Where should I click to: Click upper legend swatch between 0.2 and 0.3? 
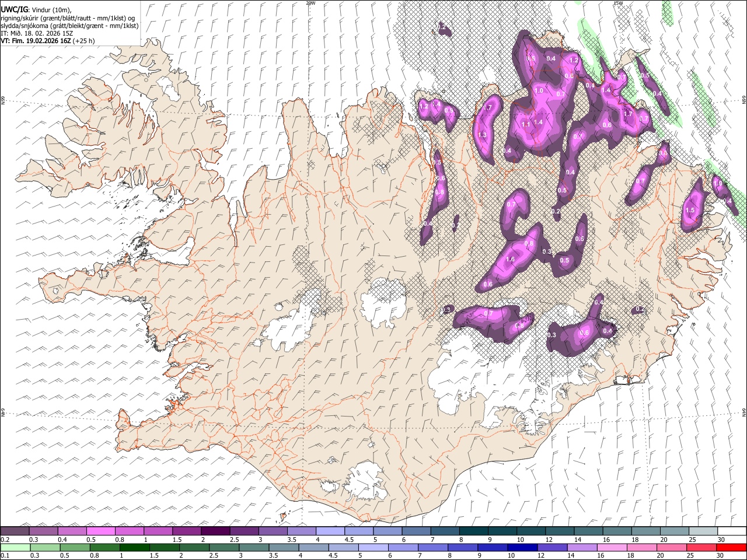[x=15, y=531]
